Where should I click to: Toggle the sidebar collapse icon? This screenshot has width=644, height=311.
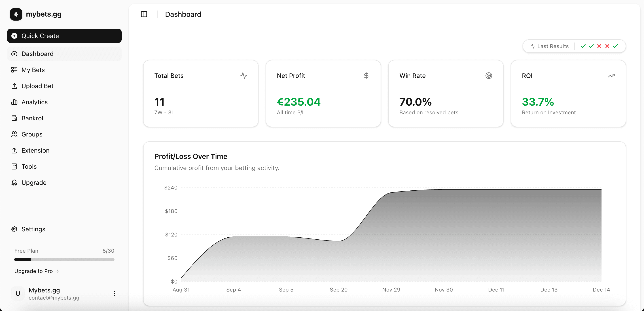[x=144, y=14]
